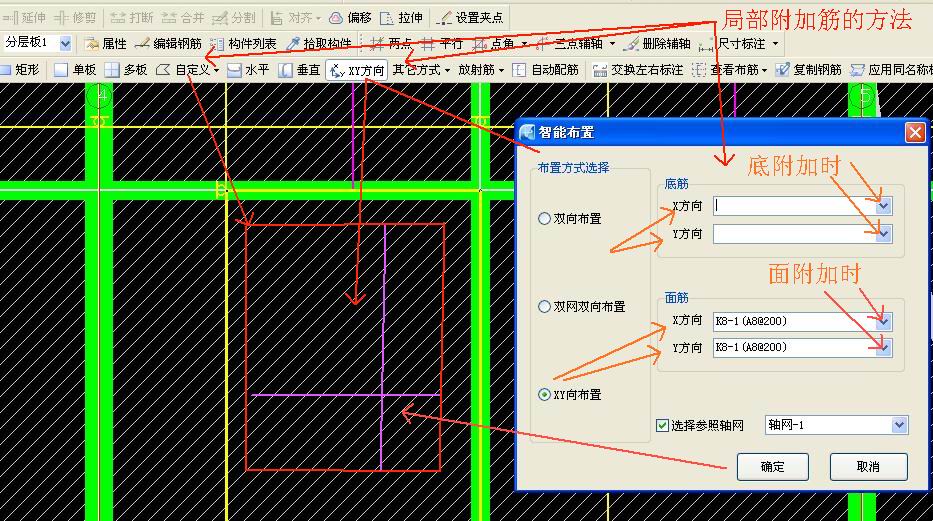
Task: Open 构件列表 (component list)
Action: (x=244, y=43)
